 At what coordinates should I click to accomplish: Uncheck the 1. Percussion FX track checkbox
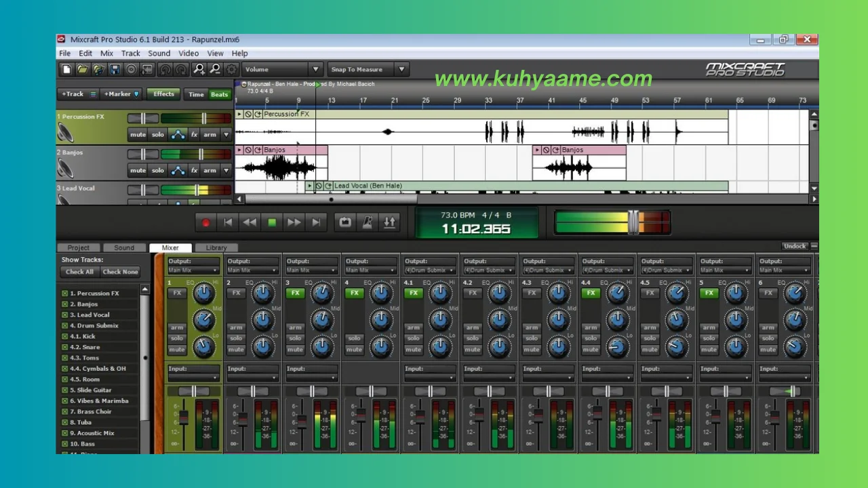(x=65, y=293)
